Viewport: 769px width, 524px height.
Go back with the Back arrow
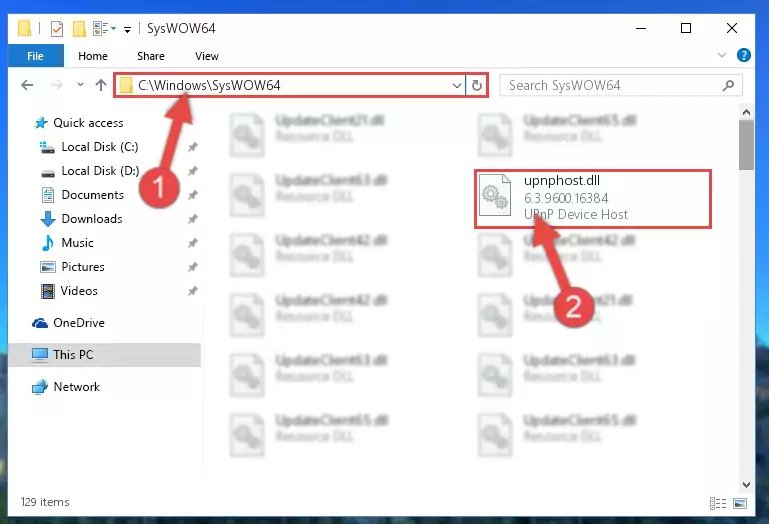click(27, 85)
